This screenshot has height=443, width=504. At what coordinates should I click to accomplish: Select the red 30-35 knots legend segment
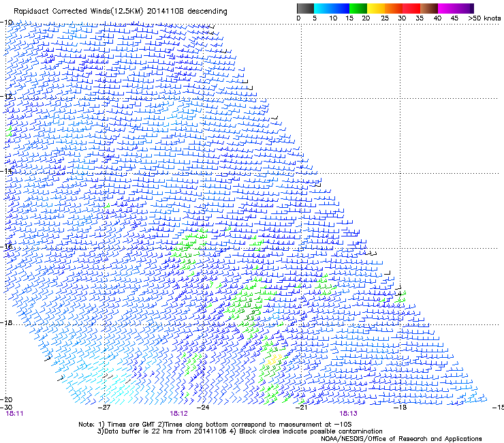click(411, 8)
